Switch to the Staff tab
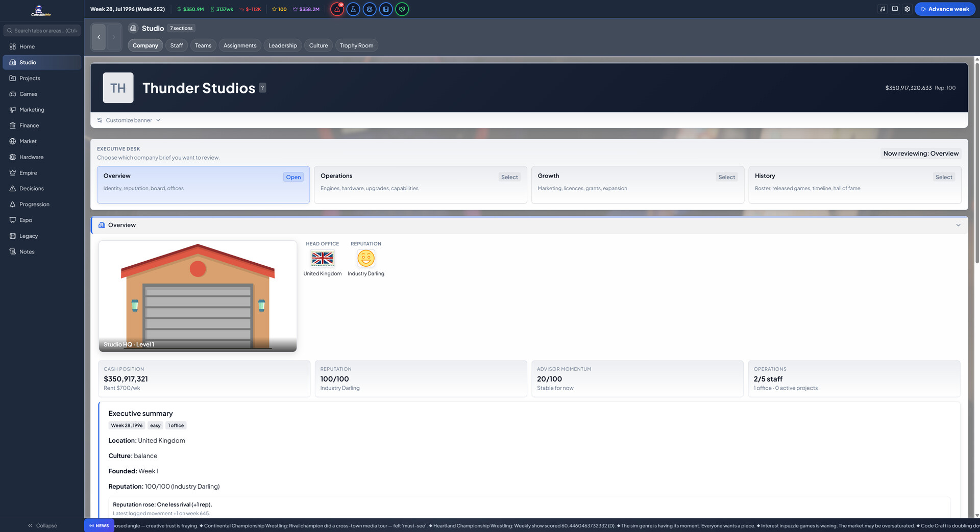 click(177, 45)
